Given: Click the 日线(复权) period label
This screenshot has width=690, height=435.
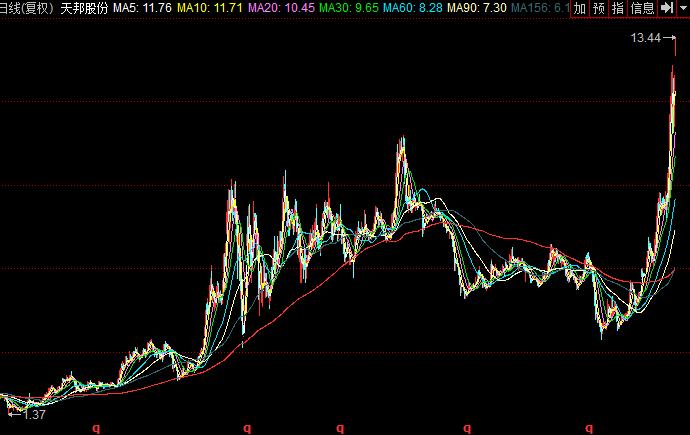Looking at the screenshot, I should point(26,8).
